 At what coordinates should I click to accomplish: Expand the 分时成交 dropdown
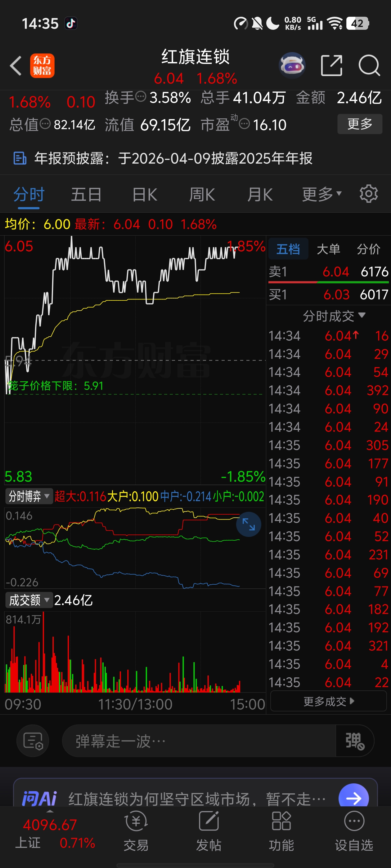pos(334,316)
